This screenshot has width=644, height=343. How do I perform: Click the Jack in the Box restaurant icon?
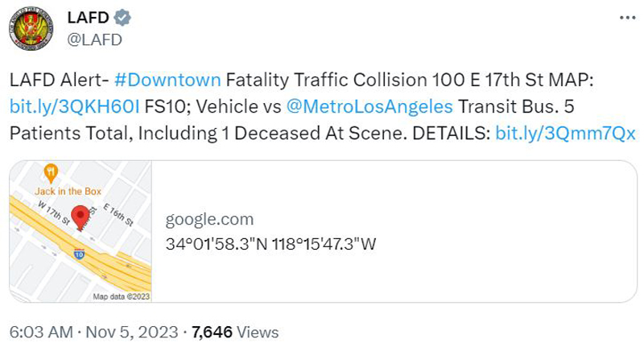point(51,173)
